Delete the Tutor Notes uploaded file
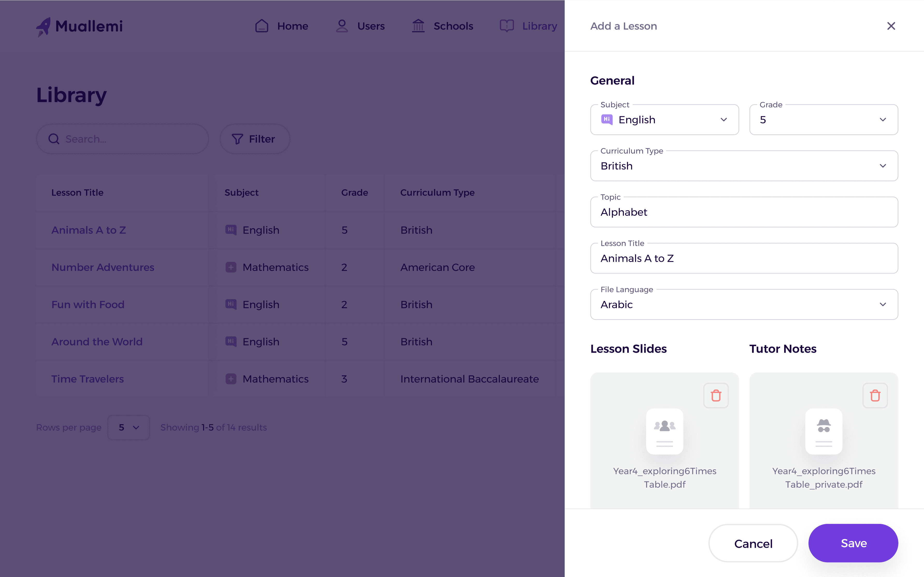 (875, 395)
